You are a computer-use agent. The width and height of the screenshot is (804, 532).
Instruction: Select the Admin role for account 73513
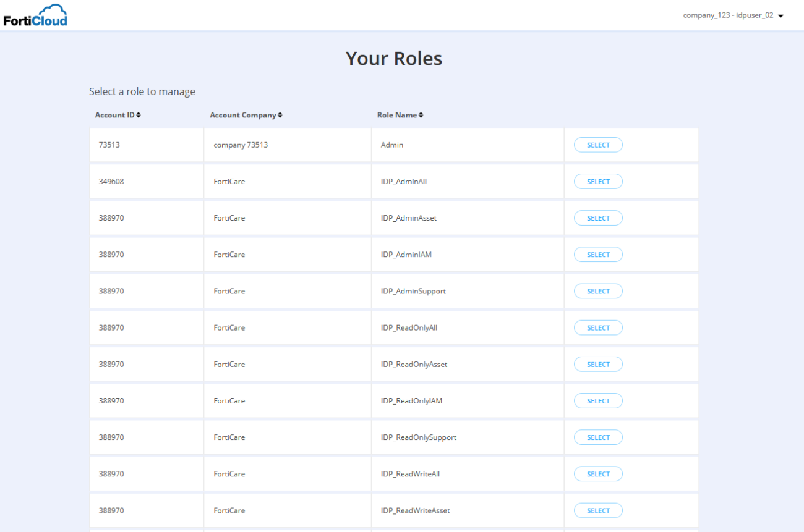tap(598, 145)
